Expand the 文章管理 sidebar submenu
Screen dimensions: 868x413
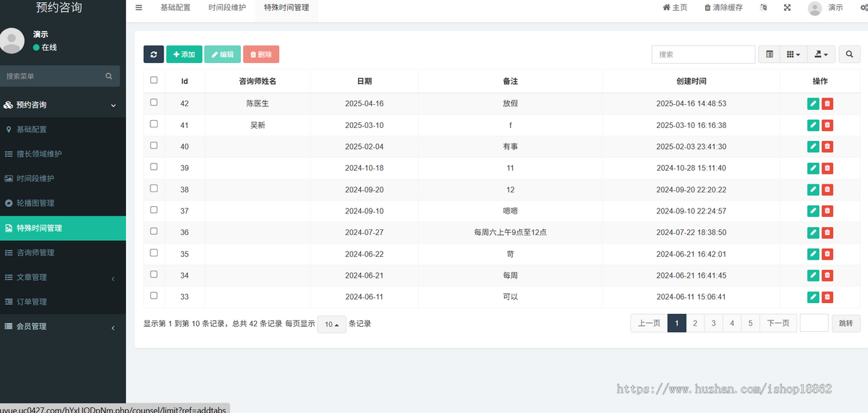pyautogui.click(x=63, y=277)
